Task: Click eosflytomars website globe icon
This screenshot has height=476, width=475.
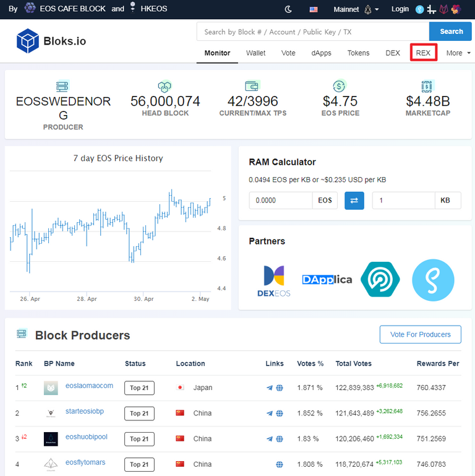Action: point(280,464)
